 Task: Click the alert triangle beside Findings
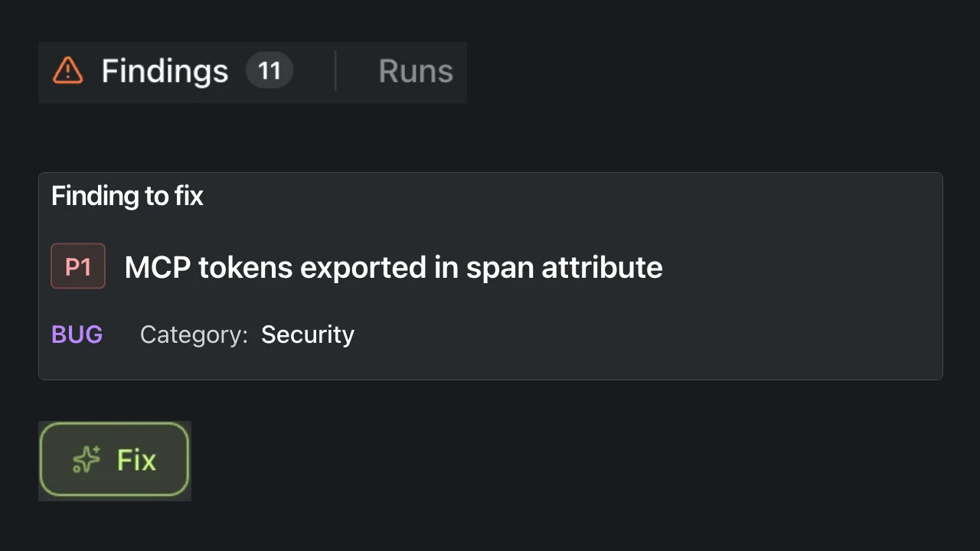67,71
